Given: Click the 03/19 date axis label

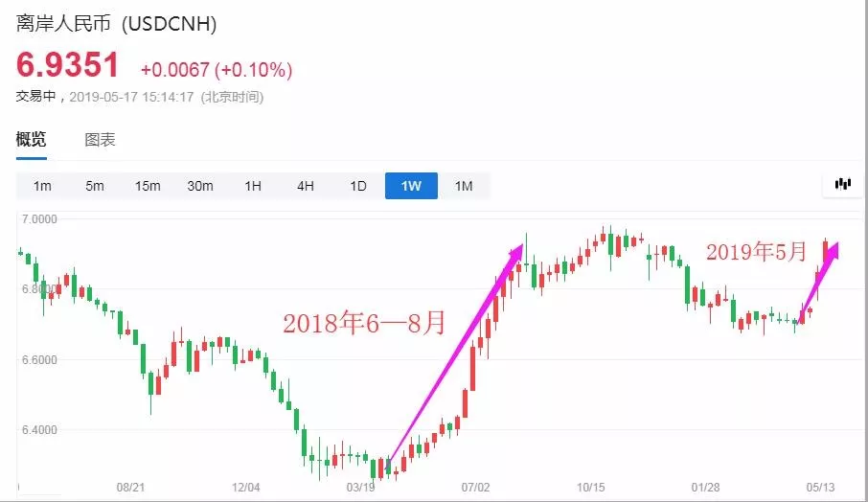Looking at the screenshot, I should pos(360,487).
